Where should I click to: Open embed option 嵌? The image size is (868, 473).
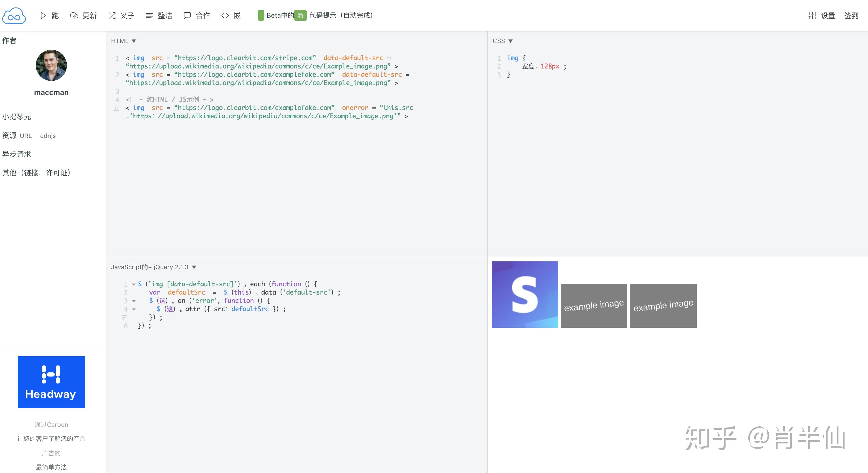tap(231, 16)
